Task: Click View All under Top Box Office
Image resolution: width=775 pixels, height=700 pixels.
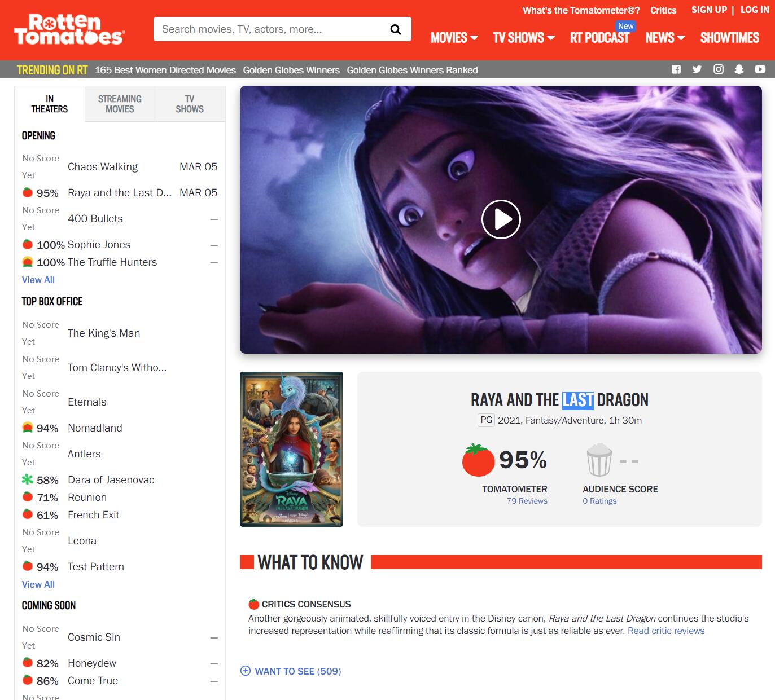Action: click(38, 584)
